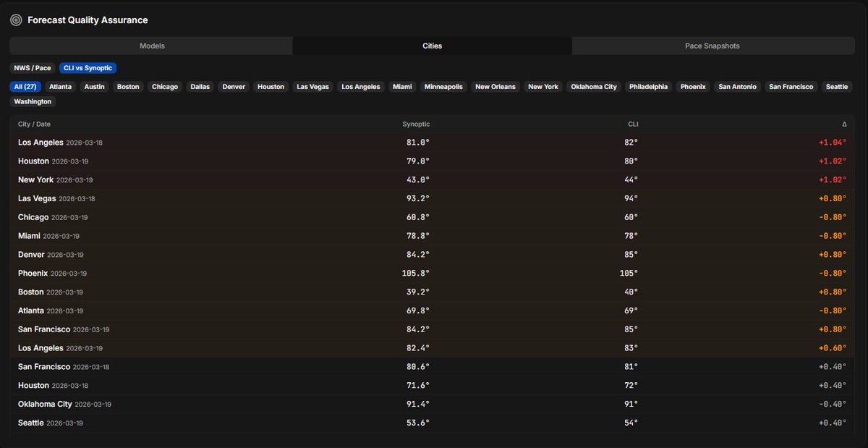Enable the Atlanta city filter
The width and height of the screenshot is (868, 448).
pyautogui.click(x=61, y=86)
